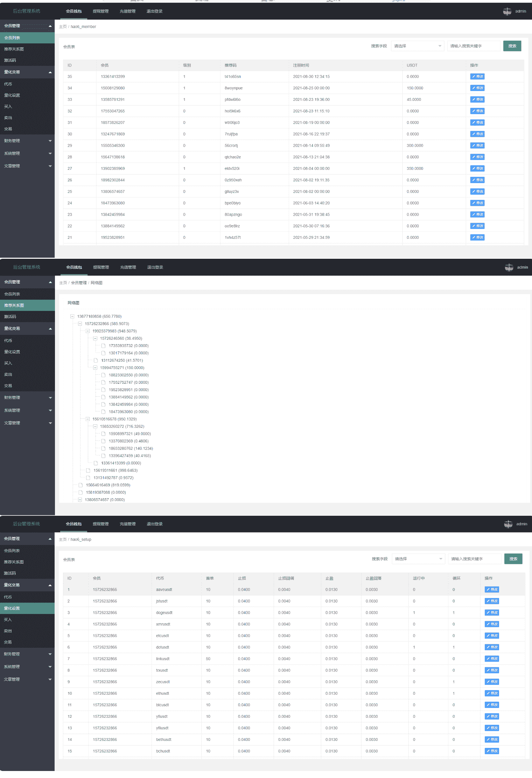Image resolution: width=532 pixels, height=778 pixels.
Task: Open 搜索字段 dropdown in hao6_setup panel
Action: coord(418,559)
